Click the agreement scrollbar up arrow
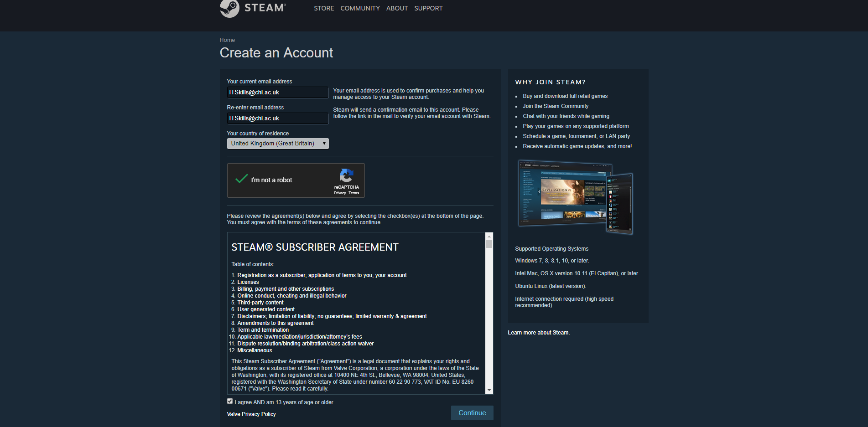 click(489, 236)
